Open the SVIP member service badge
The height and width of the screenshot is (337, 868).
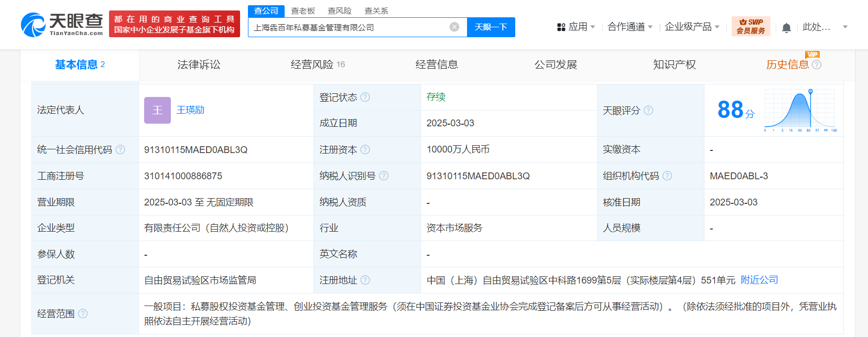(751, 26)
